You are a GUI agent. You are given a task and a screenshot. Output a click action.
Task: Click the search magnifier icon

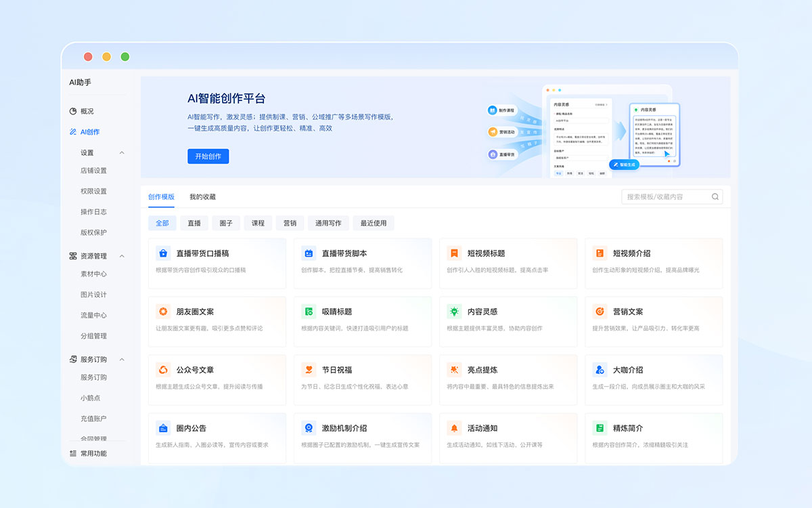click(x=715, y=196)
